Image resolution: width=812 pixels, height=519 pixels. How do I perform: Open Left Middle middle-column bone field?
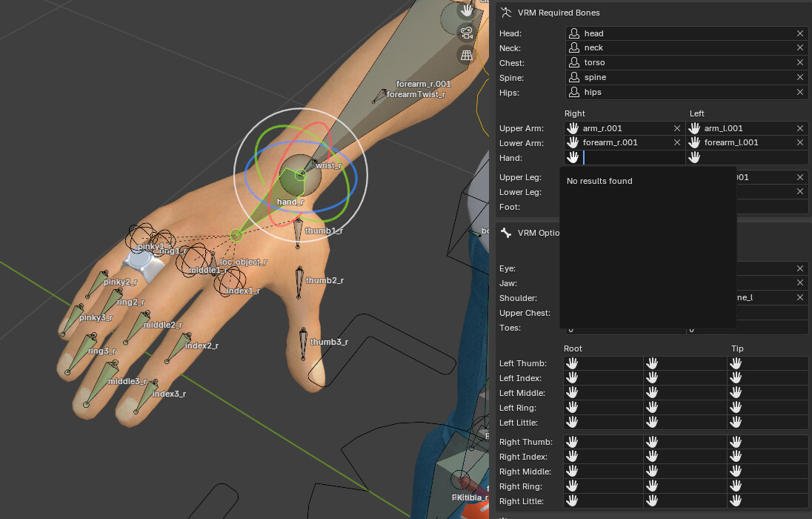click(x=685, y=393)
